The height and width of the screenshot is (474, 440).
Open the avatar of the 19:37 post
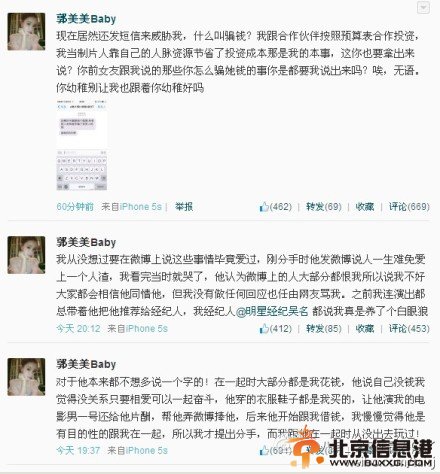coord(26,377)
